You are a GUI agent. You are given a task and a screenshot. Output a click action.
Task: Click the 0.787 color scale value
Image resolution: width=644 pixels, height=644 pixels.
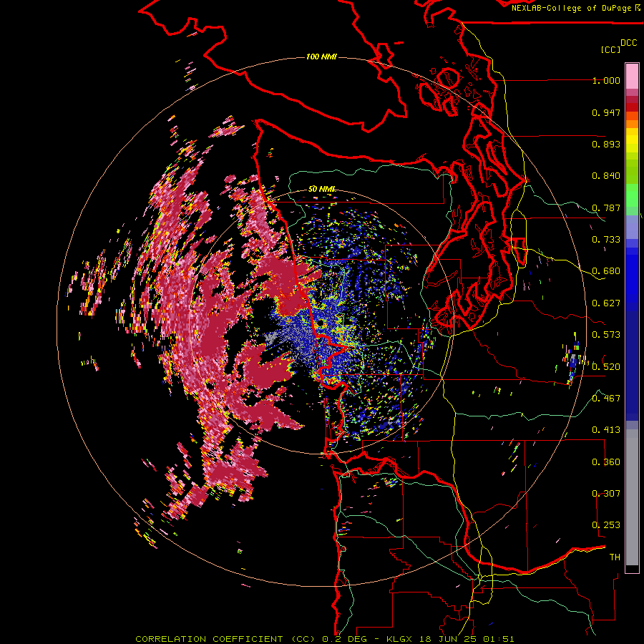click(606, 208)
